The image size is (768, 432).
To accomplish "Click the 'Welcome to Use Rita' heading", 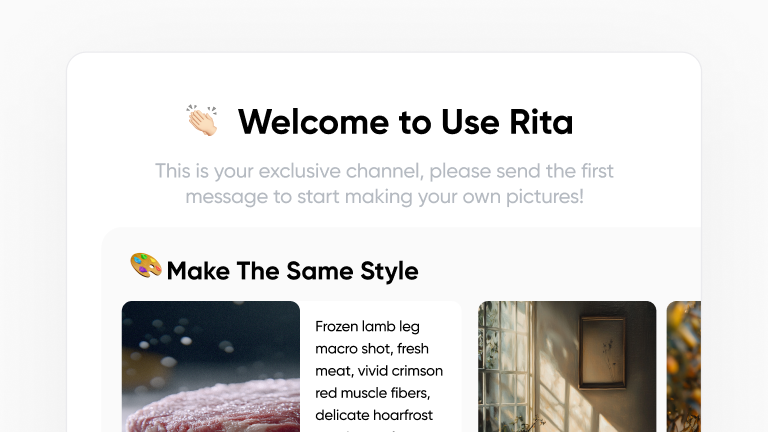I will pos(406,121).
